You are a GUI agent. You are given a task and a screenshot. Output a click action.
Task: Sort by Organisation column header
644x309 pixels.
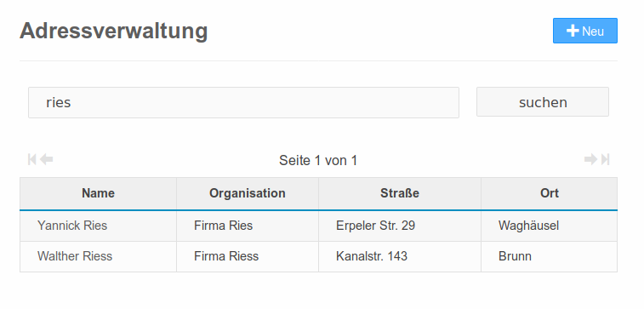click(248, 193)
